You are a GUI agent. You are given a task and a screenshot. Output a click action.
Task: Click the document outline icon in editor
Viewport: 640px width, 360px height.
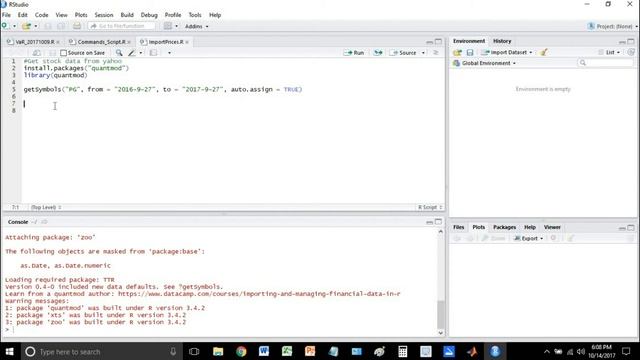pos(436,53)
